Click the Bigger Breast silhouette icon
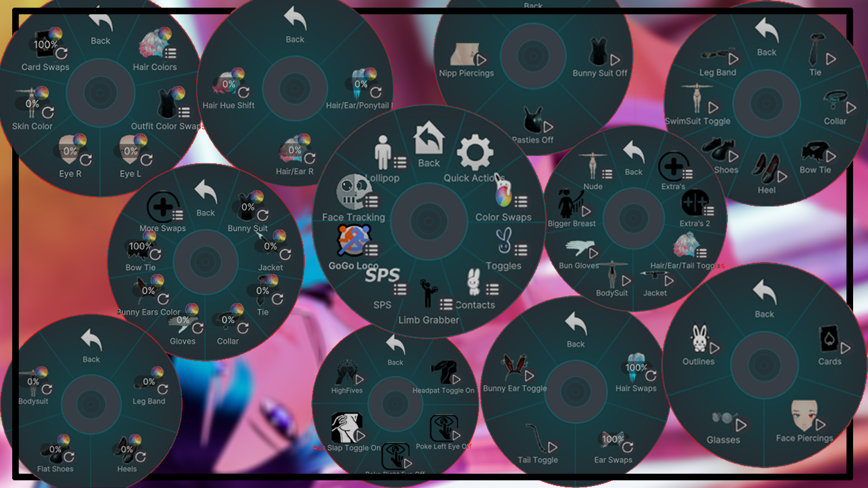This screenshot has width=868, height=488. 571,203
